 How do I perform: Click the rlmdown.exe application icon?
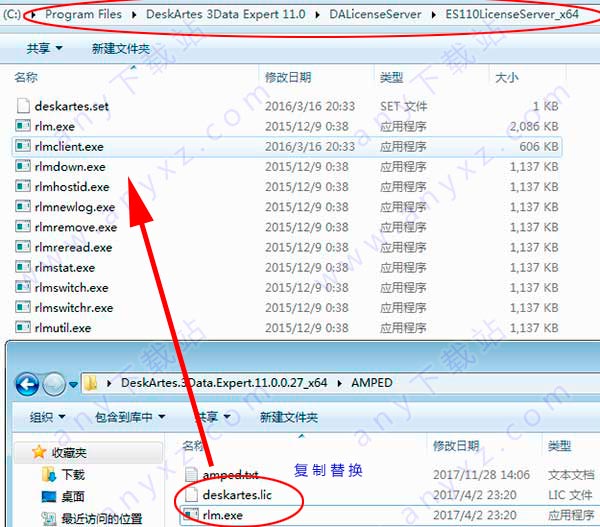pyautogui.click(x=23, y=166)
